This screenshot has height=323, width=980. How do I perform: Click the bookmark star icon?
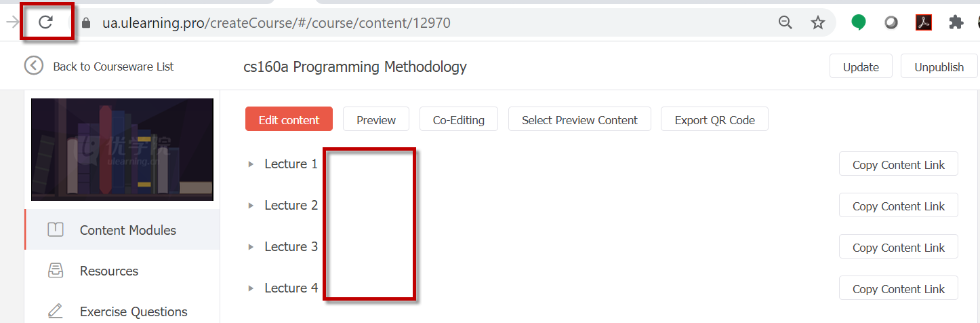point(818,23)
